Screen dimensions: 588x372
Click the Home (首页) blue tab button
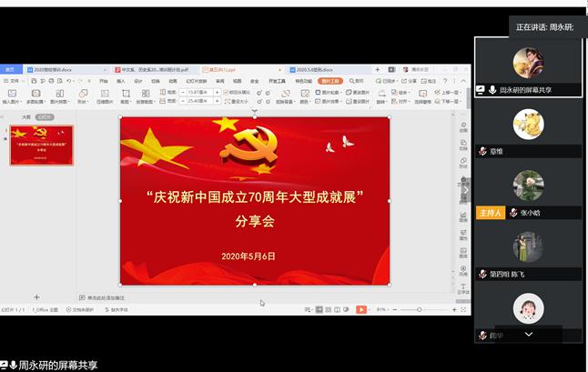pos(11,70)
